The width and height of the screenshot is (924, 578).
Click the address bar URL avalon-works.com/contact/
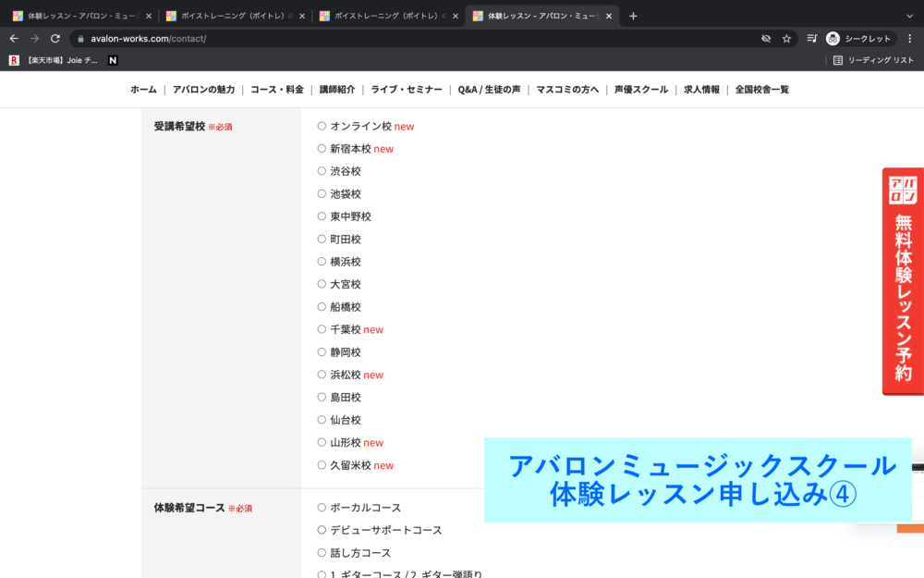point(149,39)
